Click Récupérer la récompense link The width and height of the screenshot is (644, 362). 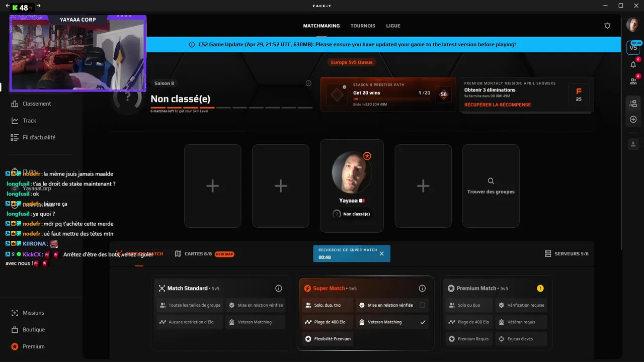coord(498,105)
